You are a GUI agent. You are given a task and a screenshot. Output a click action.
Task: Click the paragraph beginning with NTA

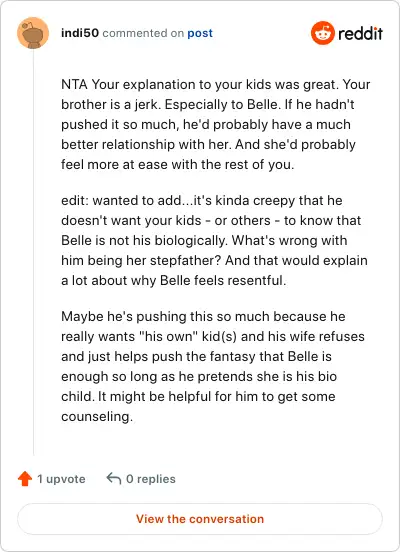point(215,125)
